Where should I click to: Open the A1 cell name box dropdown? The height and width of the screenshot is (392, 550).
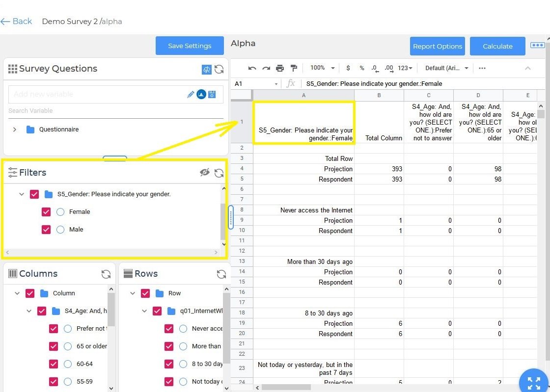tap(276, 84)
